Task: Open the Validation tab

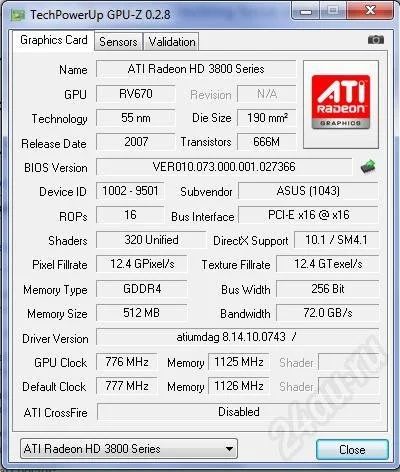Action: tap(172, 42)
